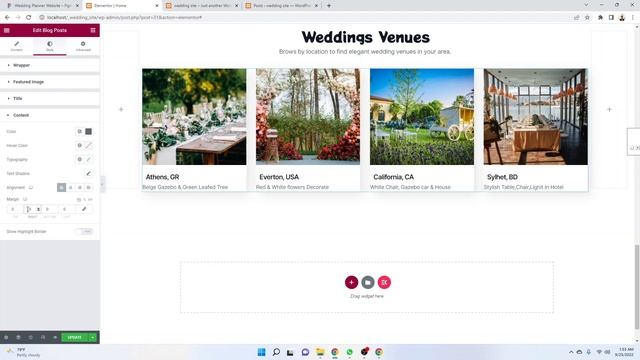
Task: Switch to the Wedding Planner Website browser tab
Action: [x=42, y=6]
